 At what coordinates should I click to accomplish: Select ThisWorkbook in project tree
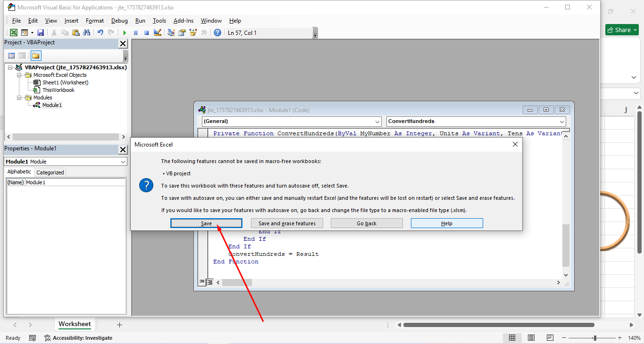58,90
